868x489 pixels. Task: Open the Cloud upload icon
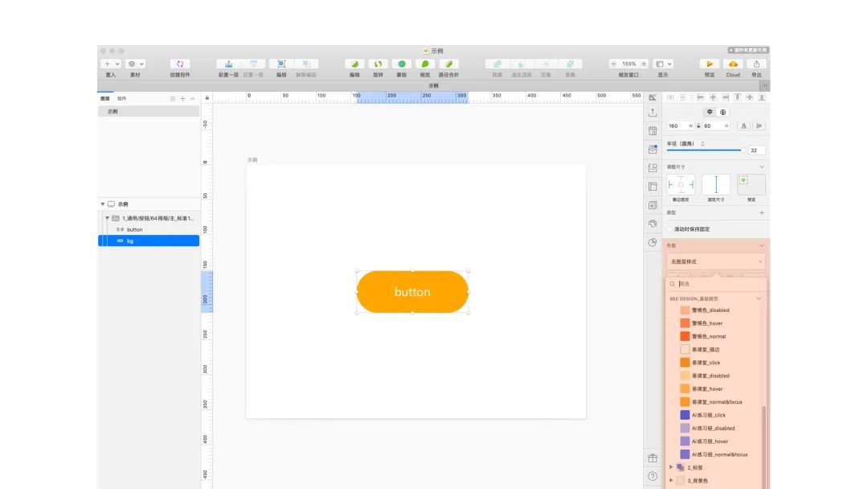(733, 64)
